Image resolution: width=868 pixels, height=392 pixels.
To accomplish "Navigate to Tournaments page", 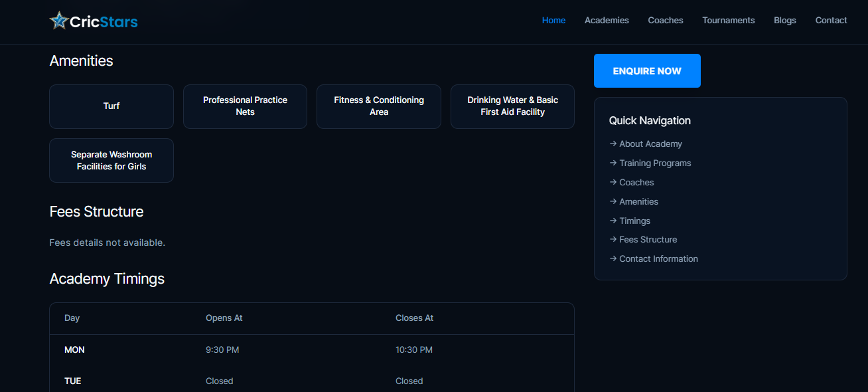I will (x=728, y=21).
